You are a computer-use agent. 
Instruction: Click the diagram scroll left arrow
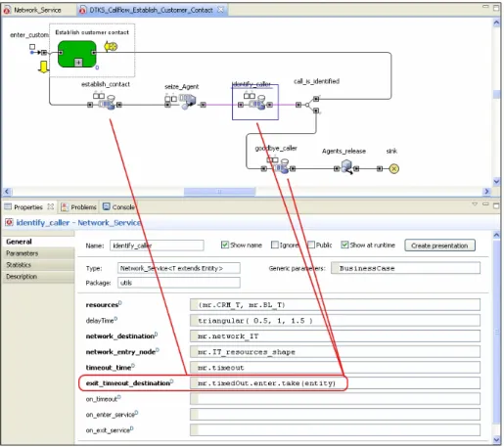pos(7,192)
